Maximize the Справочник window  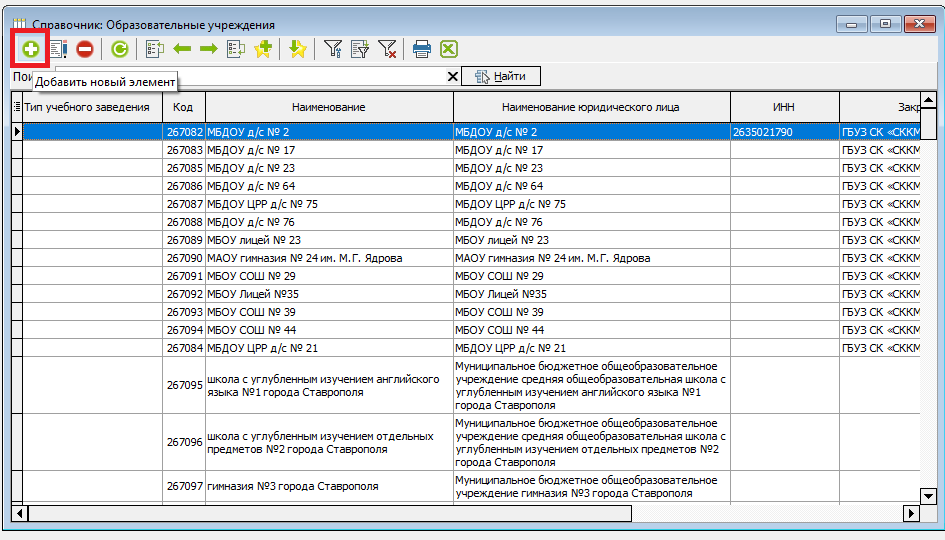click(885, 24)
